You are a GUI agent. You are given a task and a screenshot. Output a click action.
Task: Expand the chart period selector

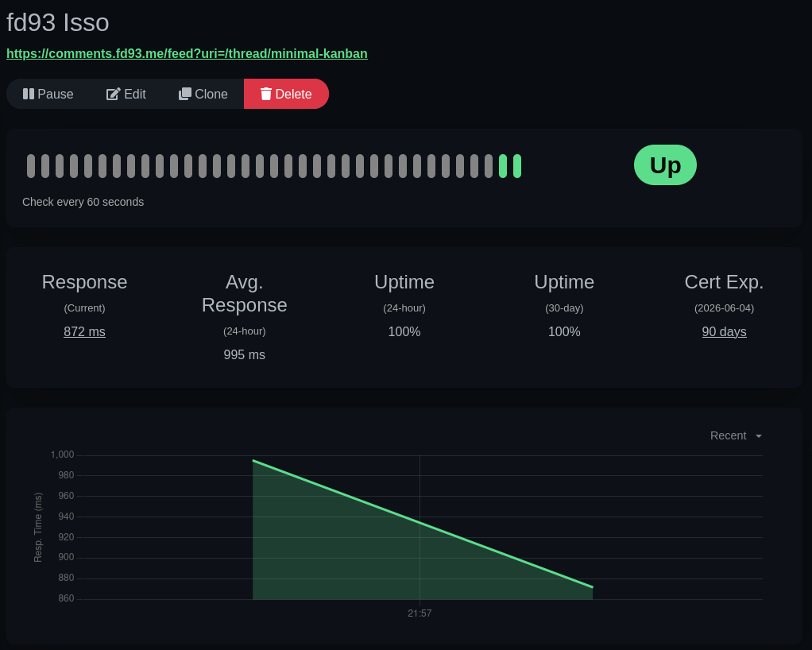[x=736, y=435]
